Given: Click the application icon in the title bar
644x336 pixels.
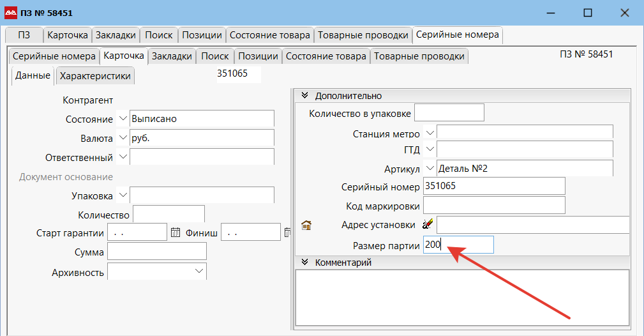Looking at the screenshot, I should point(11,13).
